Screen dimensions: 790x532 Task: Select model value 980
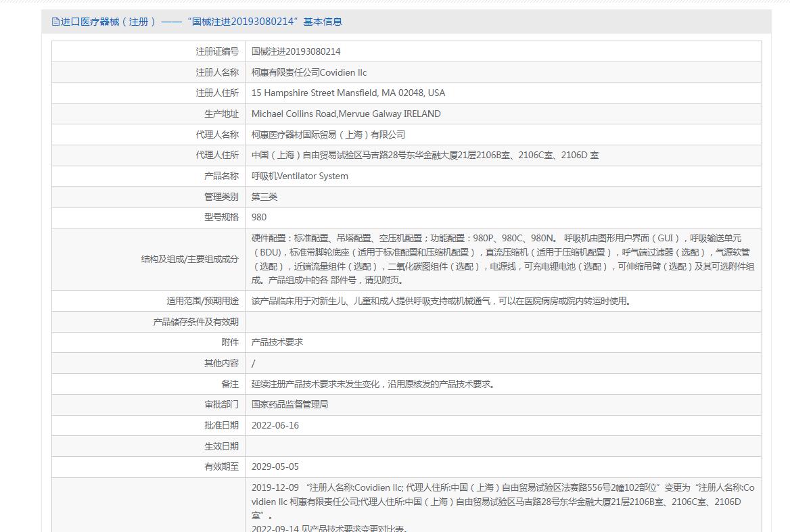pyautogui.click(x=259, y=218)
